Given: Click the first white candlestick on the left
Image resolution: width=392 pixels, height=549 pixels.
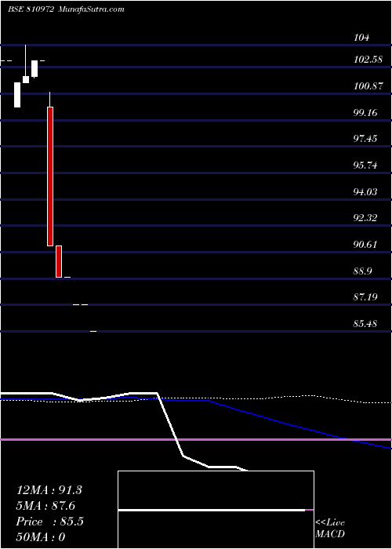Looking at the screenshot, I should pos(17,95).
